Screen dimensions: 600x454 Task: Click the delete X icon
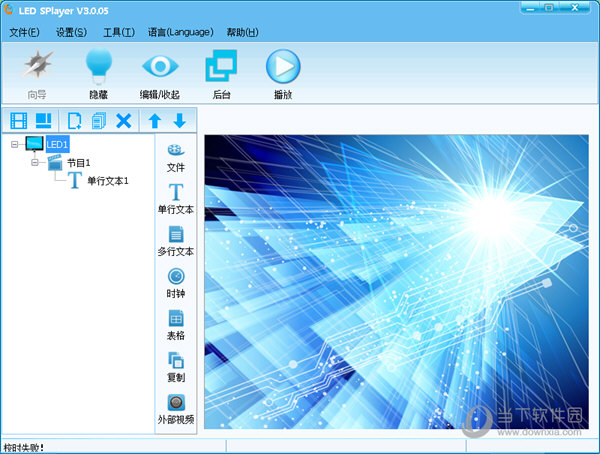point(124,121)
